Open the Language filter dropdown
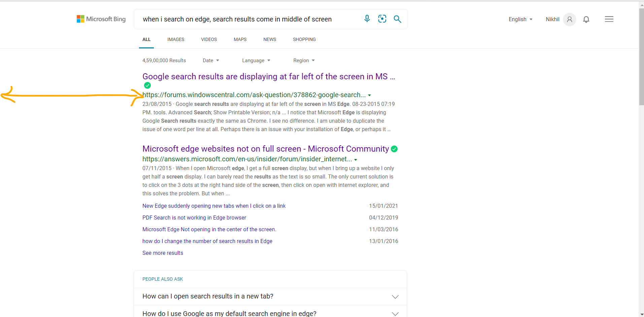 [x=256, y=61]
